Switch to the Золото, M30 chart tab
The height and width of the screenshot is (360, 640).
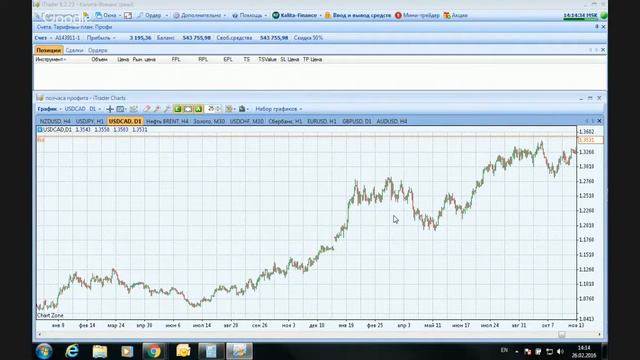tap(209, 121)
